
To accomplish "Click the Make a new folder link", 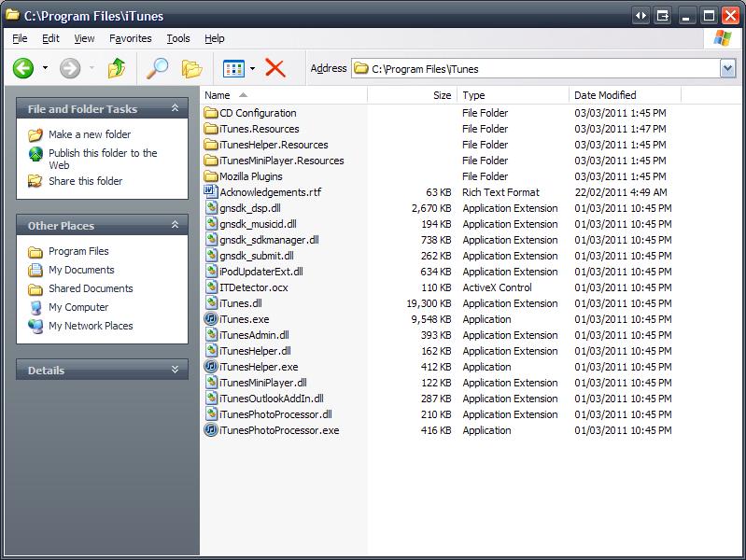I will tap(90, 134).
